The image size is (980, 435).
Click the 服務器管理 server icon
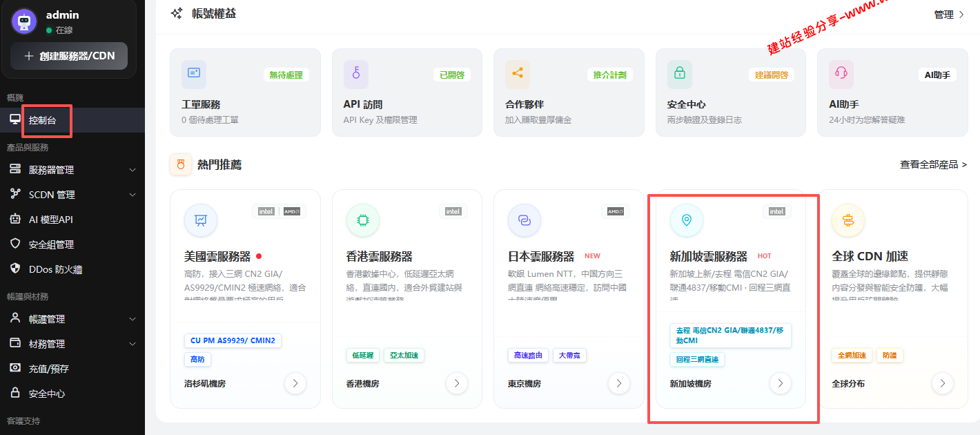tap(15, 169)
